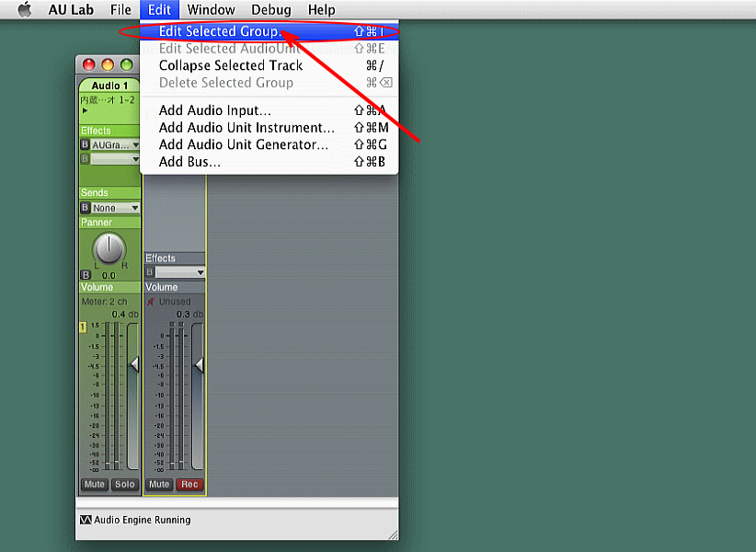The image size is (756, 552).
Task: Select Add Bus from Edit menu
Action: coord(189,162)
